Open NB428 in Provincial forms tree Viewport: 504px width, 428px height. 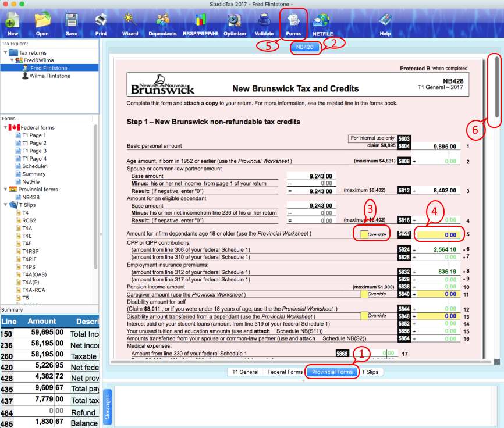point(31,197)
